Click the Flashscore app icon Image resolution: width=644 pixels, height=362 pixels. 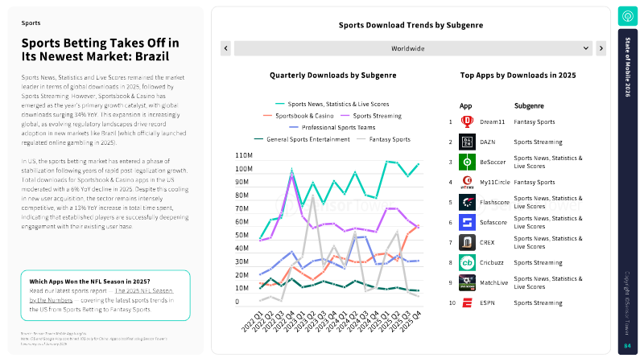(x=467, y=202)
